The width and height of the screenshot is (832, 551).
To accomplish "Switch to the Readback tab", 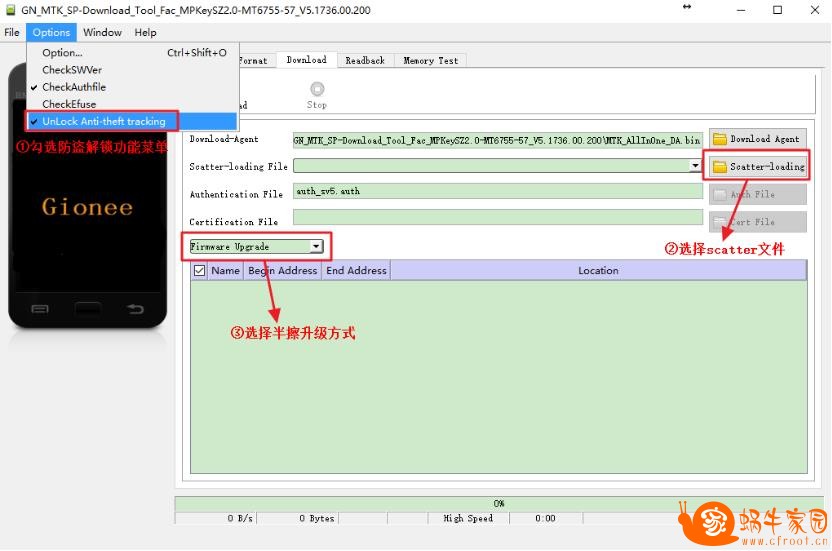I will point(365,61).
